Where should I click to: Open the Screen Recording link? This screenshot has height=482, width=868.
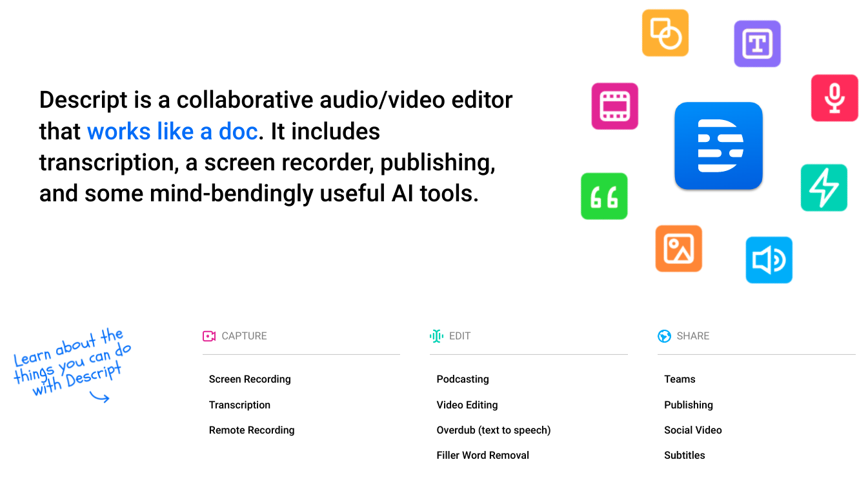250,379
